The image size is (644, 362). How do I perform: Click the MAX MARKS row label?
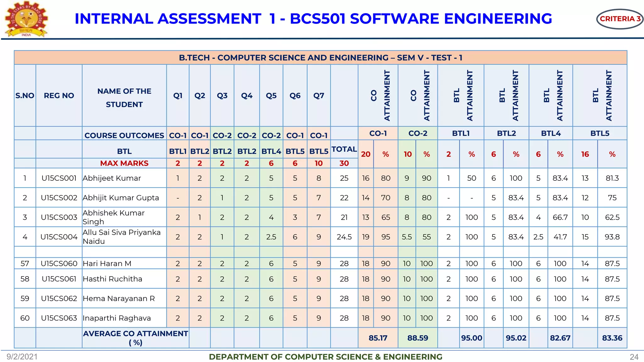tap(124, 163)
